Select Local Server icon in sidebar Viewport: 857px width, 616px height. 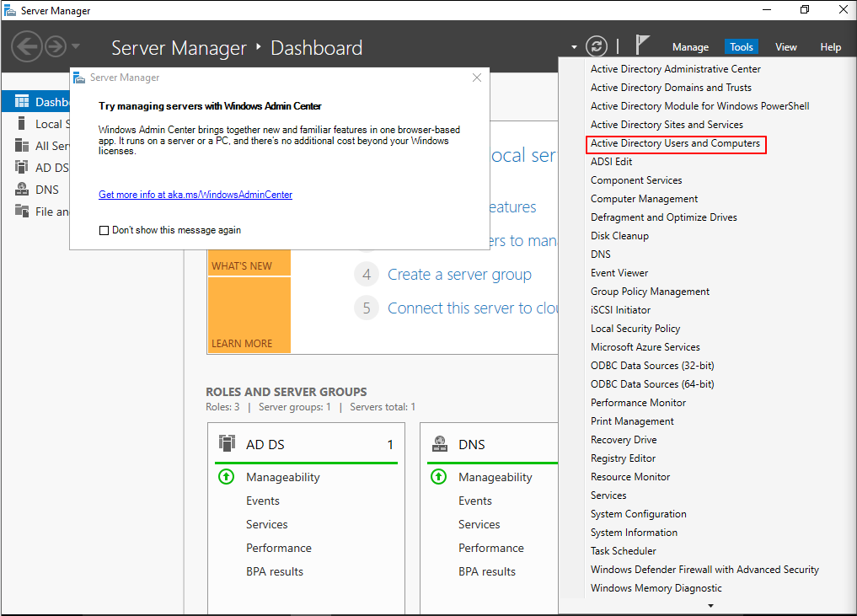[x=21, y=124]
